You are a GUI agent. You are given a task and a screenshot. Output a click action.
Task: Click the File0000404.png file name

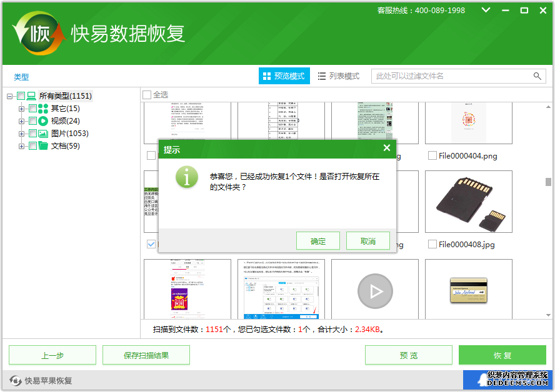point(468,156)
